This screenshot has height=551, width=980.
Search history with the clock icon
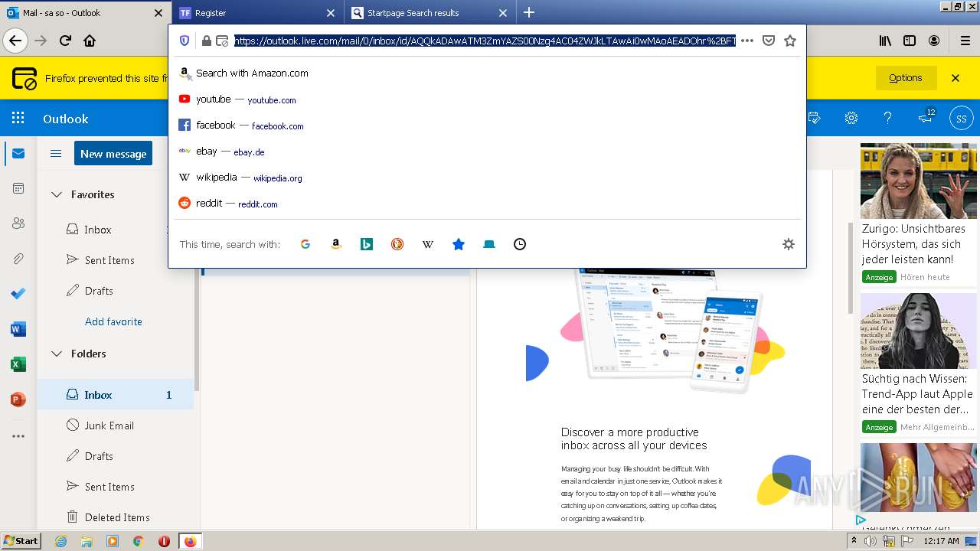point(520,244)
